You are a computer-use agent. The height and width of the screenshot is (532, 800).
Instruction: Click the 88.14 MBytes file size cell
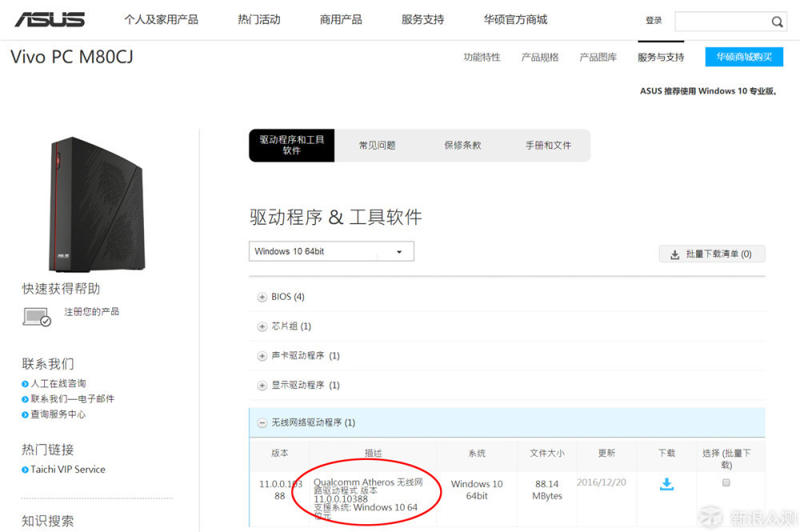pos(547,490)
